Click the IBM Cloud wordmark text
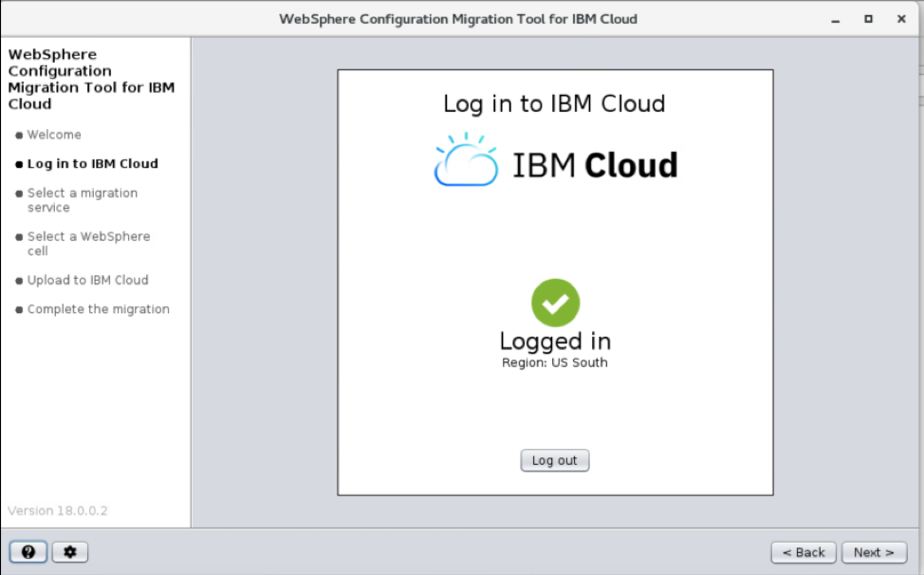 click(595, 165)
